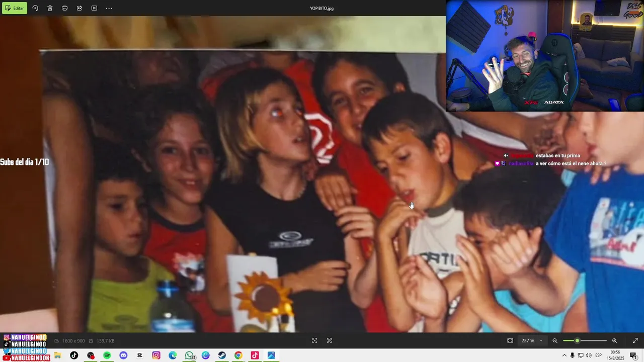Click the 'Subs del dia 1/10' overlay text

[x=25, y=162]
